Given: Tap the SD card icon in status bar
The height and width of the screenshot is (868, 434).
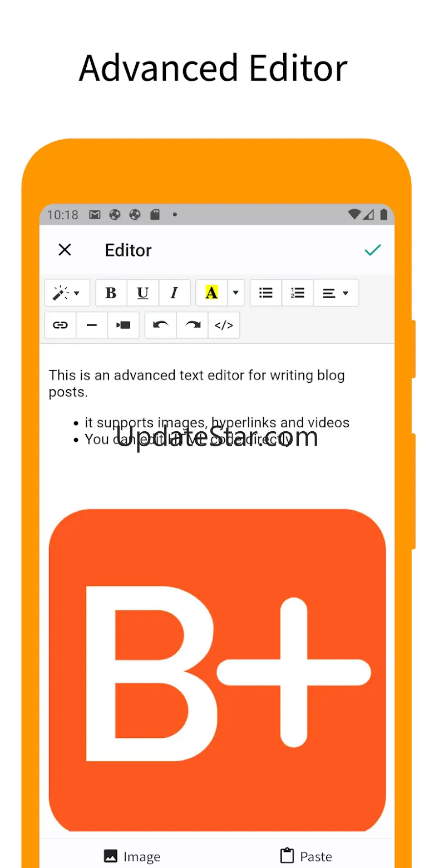Looking at the screenshot, I should click(x=155, y=214).
